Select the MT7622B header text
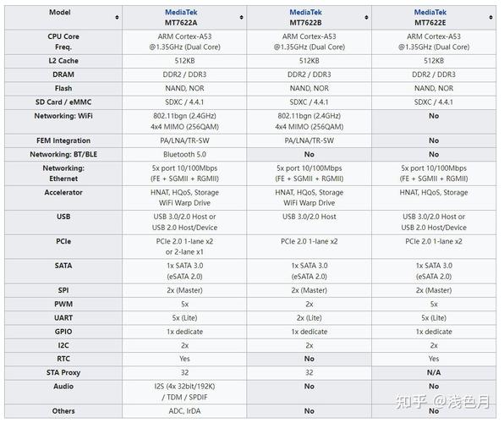This screenshot has height=423, width=504. 305,23
